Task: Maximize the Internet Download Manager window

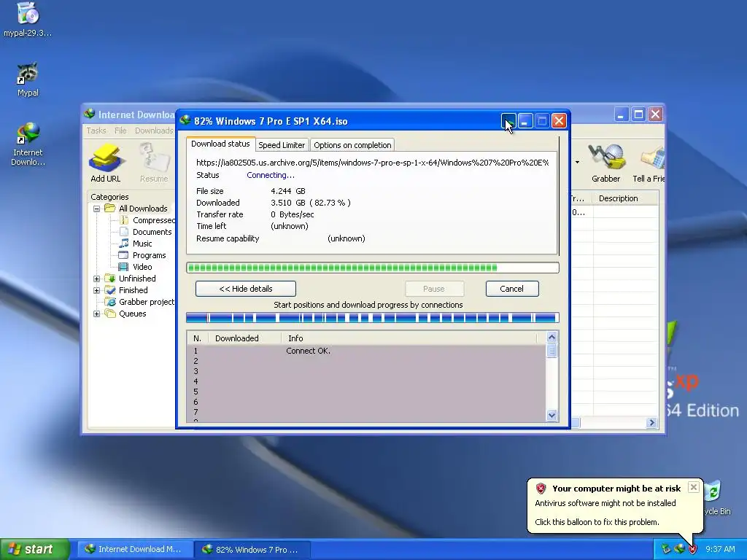Action: (x=638, y=114)
